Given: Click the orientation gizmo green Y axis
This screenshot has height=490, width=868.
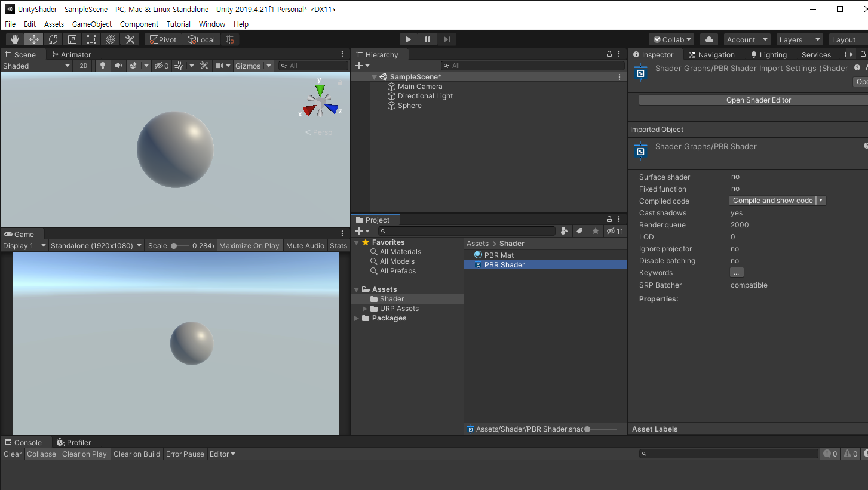Looking at the screenshot, I should click(x=320, y=90).
